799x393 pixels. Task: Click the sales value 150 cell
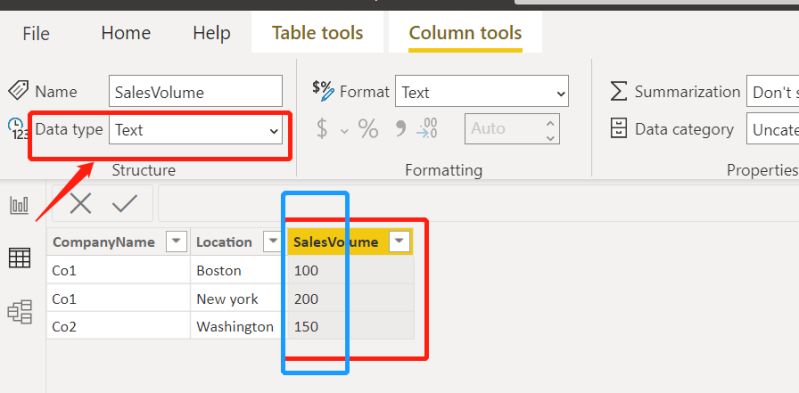point(351,326)
